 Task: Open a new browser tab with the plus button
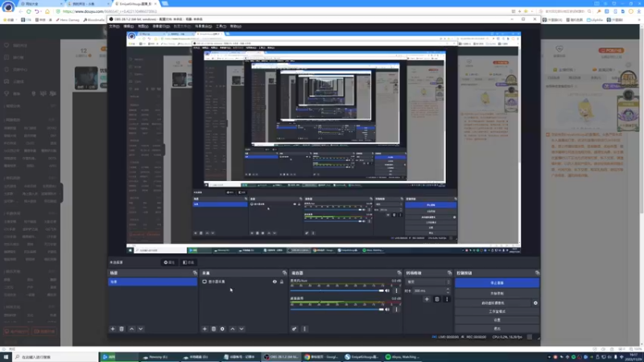coord(165,4)
